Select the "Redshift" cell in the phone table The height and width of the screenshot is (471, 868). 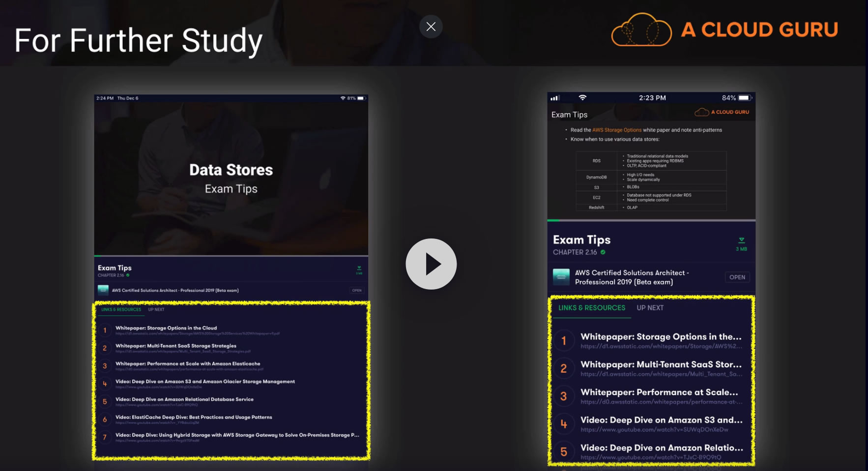coord(596,207)
